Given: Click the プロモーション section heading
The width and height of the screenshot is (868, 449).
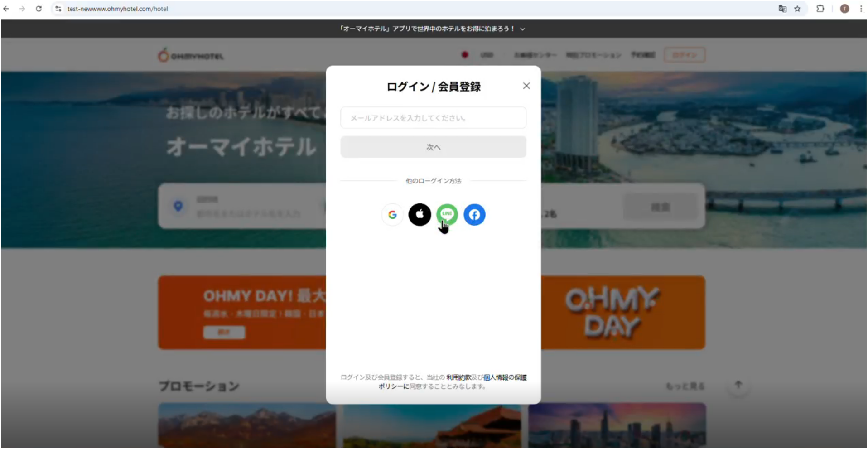Looking at the screenshot, I should (199, 386).
